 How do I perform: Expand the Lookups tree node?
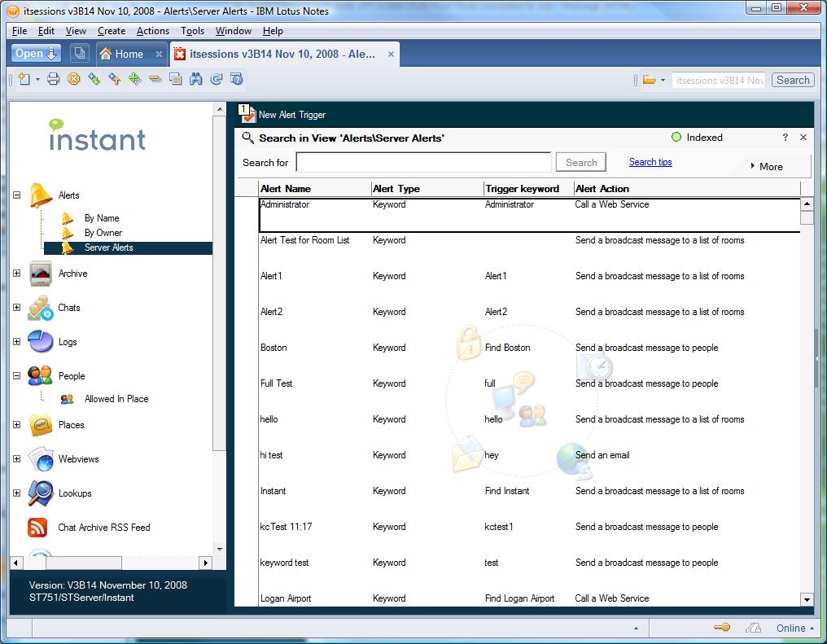coord(17,493)
